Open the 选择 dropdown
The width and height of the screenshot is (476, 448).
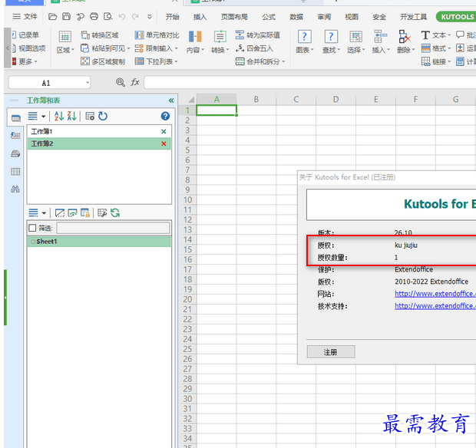[x=355, y=42]
